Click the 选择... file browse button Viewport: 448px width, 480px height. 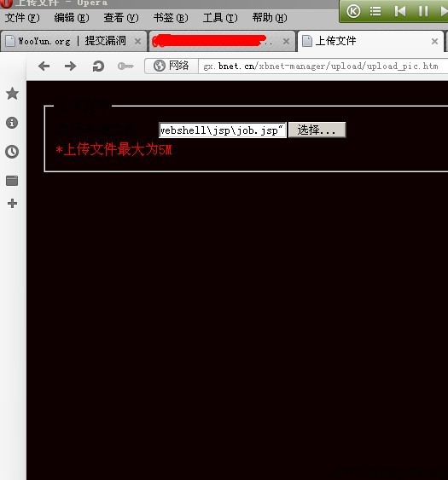[317, 130]
